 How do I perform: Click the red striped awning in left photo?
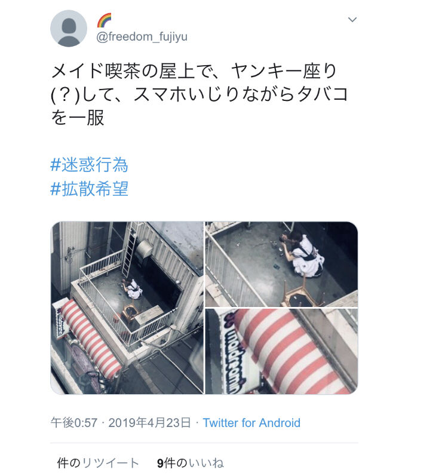coord(90,339)
